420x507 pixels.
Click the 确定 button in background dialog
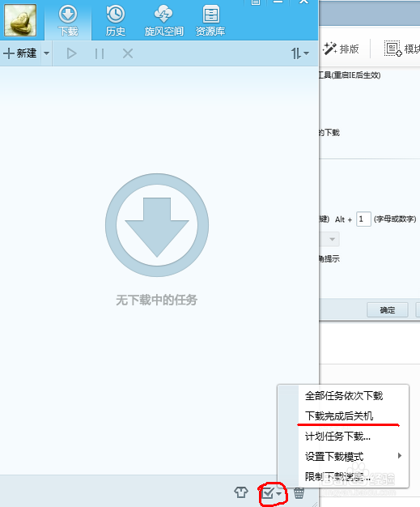[388, 310]
